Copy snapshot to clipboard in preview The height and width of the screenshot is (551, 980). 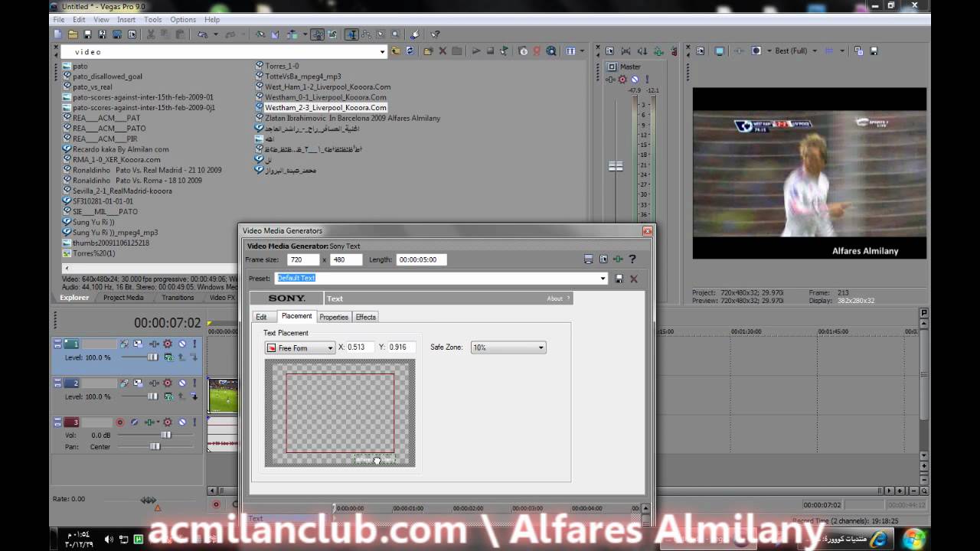pyautogui.click(x=858, y=51)
